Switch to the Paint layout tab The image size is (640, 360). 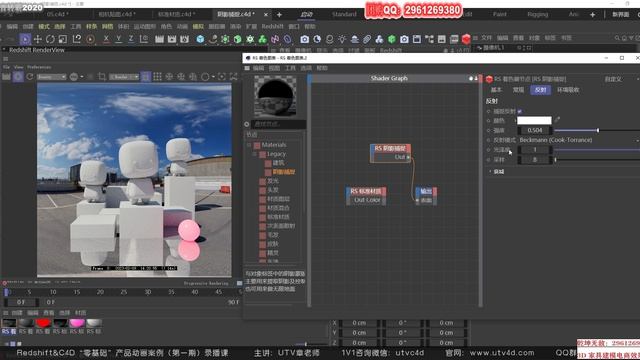[500, 14]
